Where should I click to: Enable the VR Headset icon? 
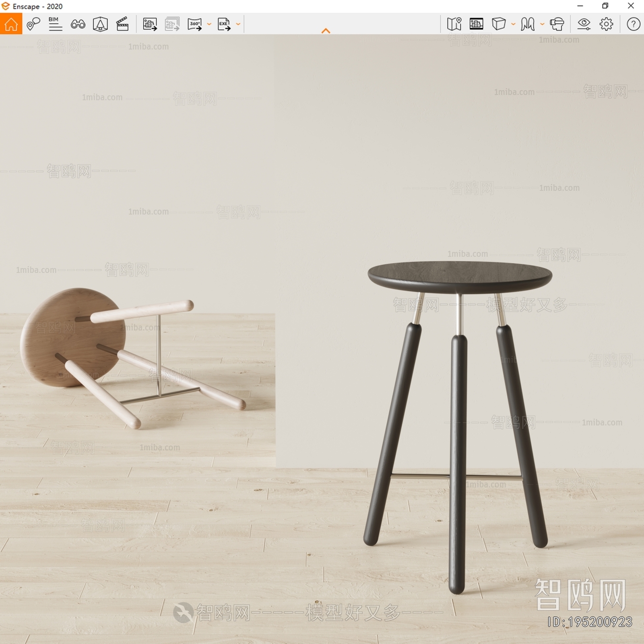(x=557, y=24)
